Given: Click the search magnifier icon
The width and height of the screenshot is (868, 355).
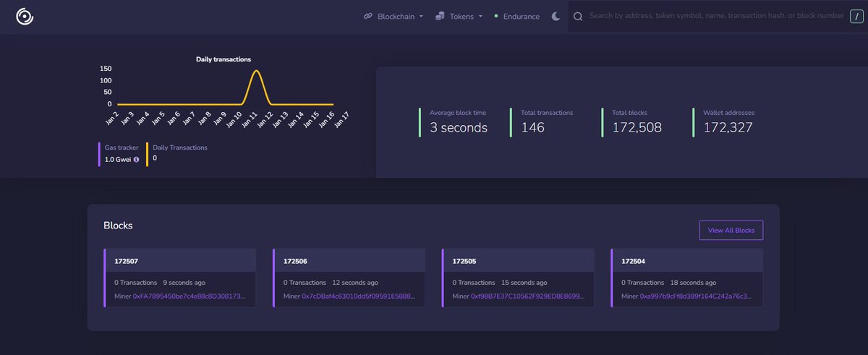Looking at the screenshot, I should point(578,16).
